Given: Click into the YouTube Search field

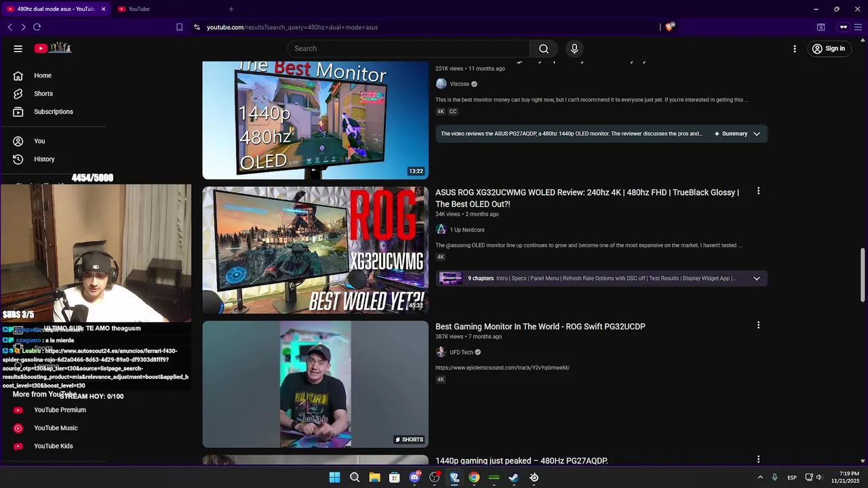Looking at the screenshot, I should [x=408, y=48].
